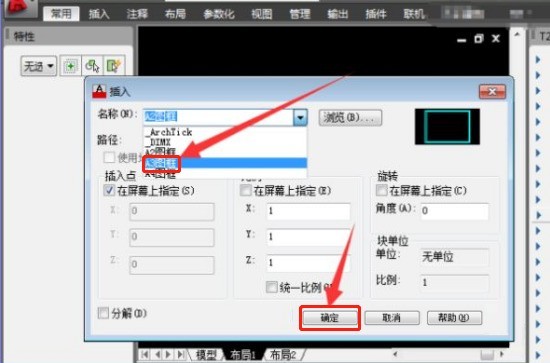Select A2图框 in the name list
This screenshot has height=363, width=550.
[225, 152]
